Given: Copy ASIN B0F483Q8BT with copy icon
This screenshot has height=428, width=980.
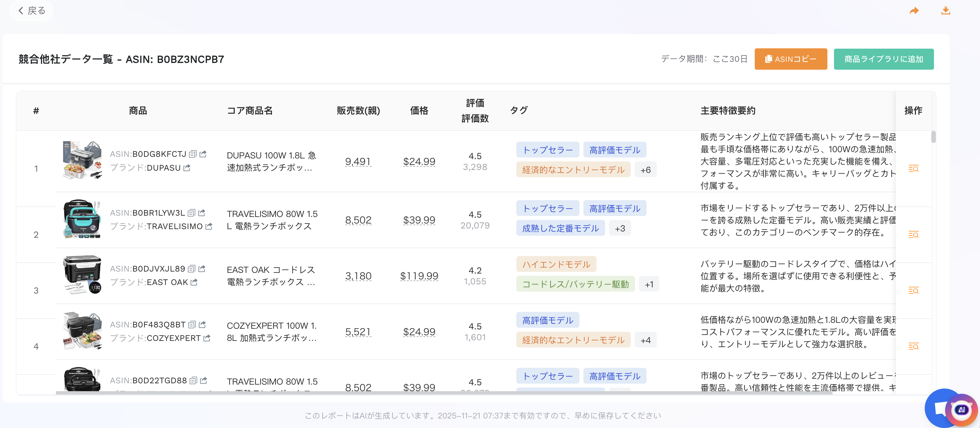Looking at the screenshot, I should pos(192,324).
